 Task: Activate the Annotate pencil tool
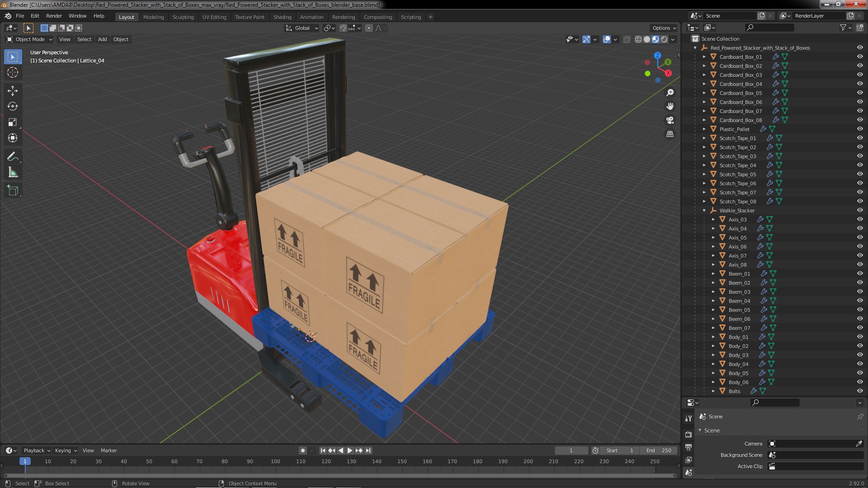(13, 157)
